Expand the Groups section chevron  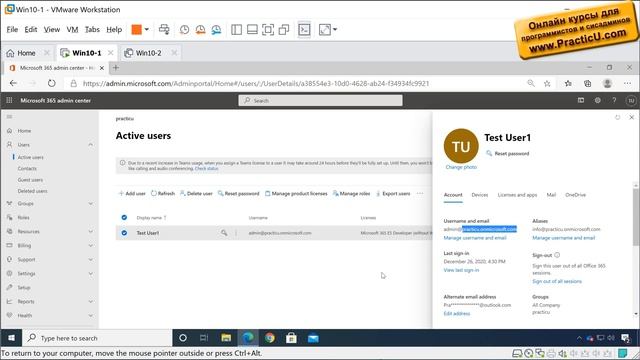91,203
